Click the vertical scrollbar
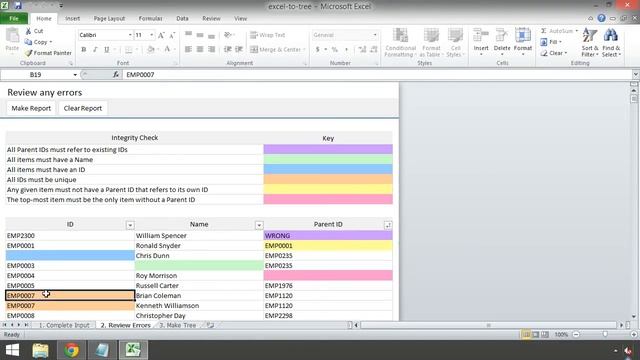Viewport: 640px width, 360px height. [634, 203]
